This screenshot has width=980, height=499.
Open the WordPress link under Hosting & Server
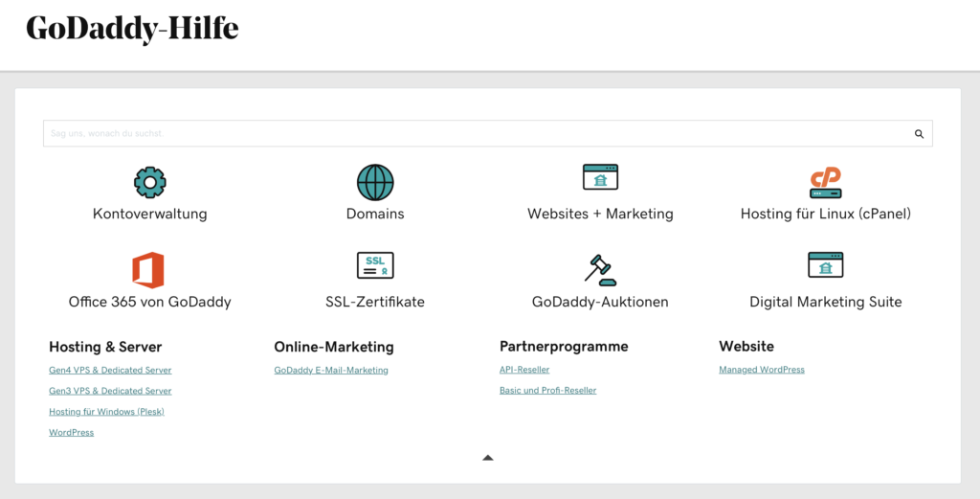71,432
